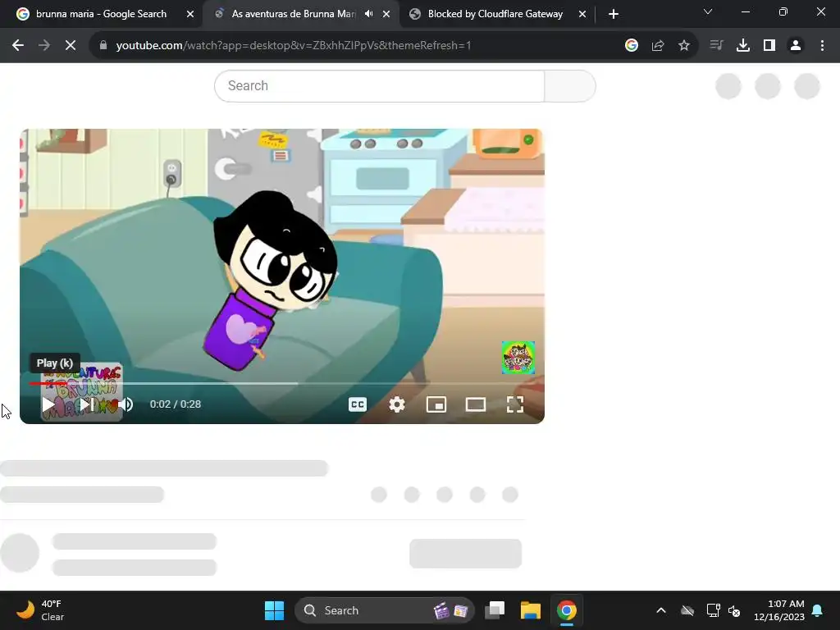Click the youtube.com address bar URL
This screenshot has height=630, width=840.
293,46
